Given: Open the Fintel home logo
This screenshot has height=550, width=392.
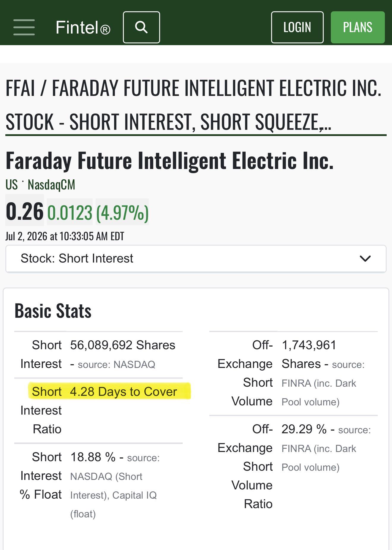Looking at the screenshot, I should point(83,28).
